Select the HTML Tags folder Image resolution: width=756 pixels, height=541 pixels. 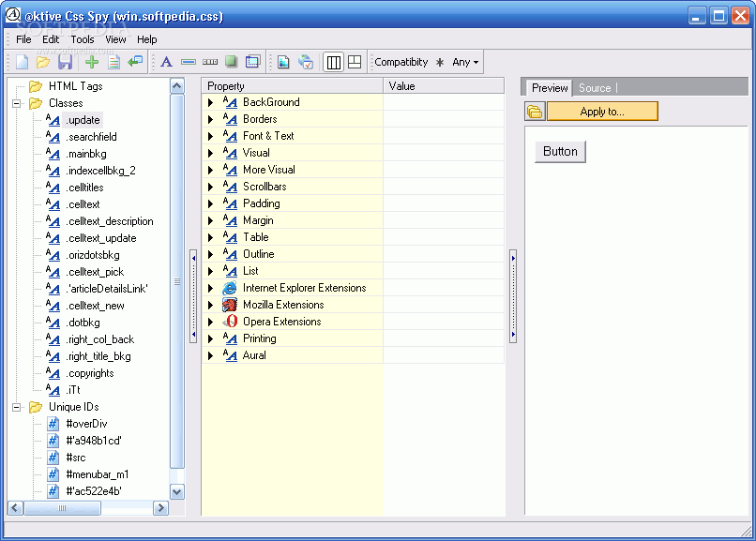pos(75,86)
